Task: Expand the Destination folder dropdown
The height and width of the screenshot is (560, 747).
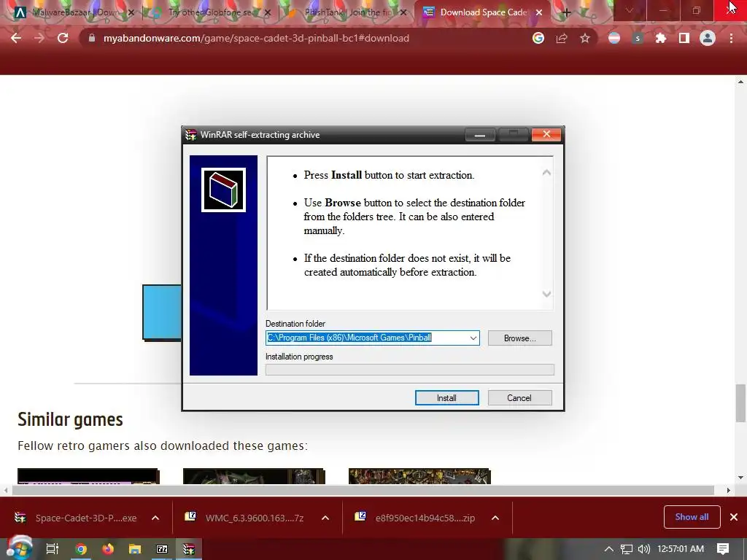Action: pos(473,338)
